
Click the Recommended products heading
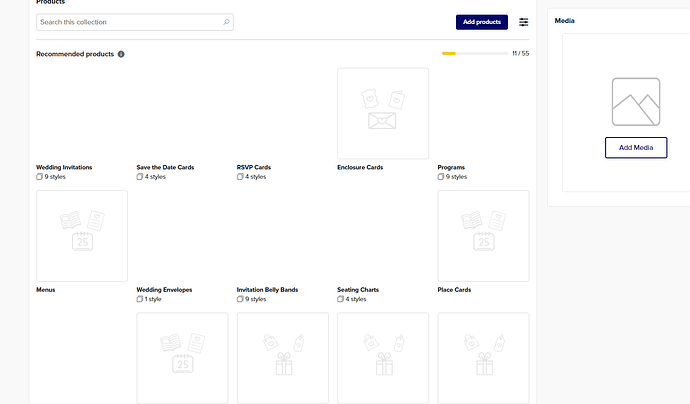[x=75, y=54]
